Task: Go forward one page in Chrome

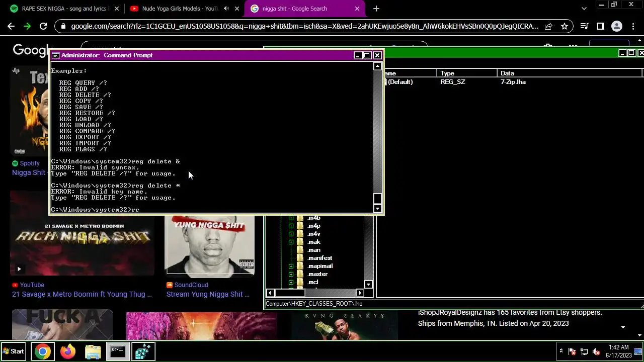Action: (x=27, y=26)
